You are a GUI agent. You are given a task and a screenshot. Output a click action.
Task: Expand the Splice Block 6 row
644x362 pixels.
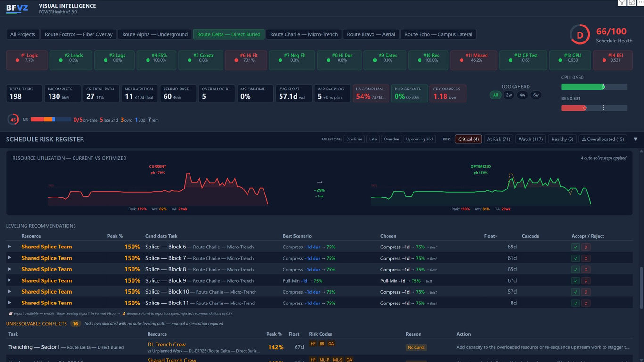tap(9, 247)
